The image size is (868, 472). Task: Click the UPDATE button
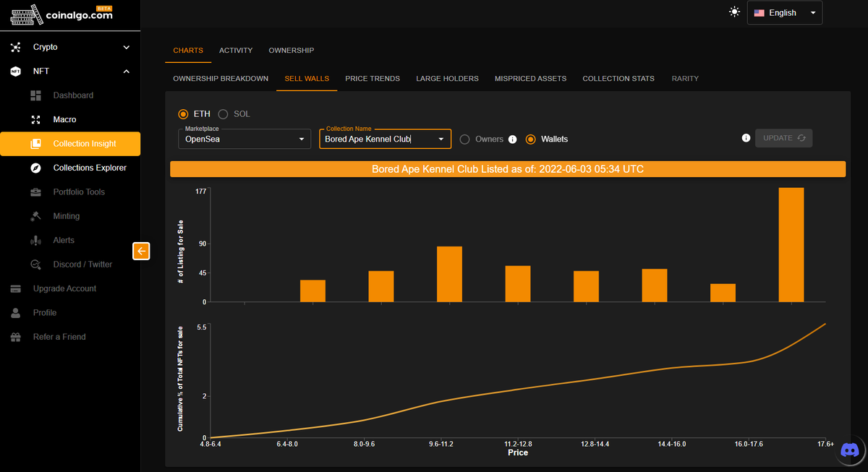[783, 138]
